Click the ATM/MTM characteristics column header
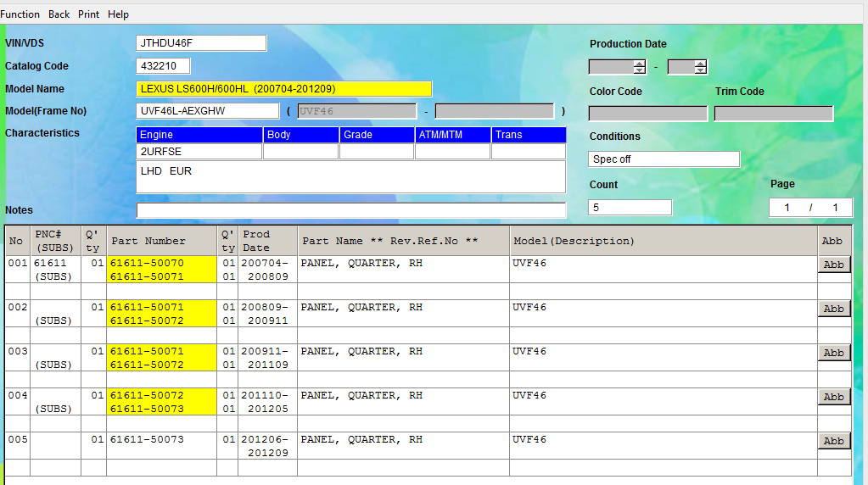The image size is (868, 485). coord(453,134)
